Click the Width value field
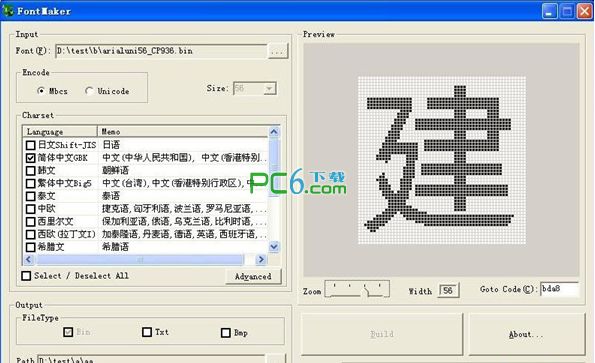Image resolution: width=595 pixels, height=363 pixels. click(x=448, y=291)
